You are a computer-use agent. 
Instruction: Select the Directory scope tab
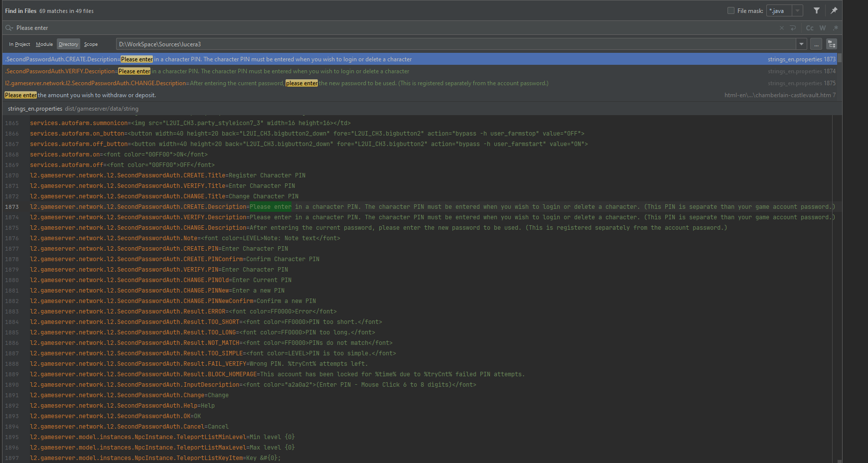coord(68,44)
